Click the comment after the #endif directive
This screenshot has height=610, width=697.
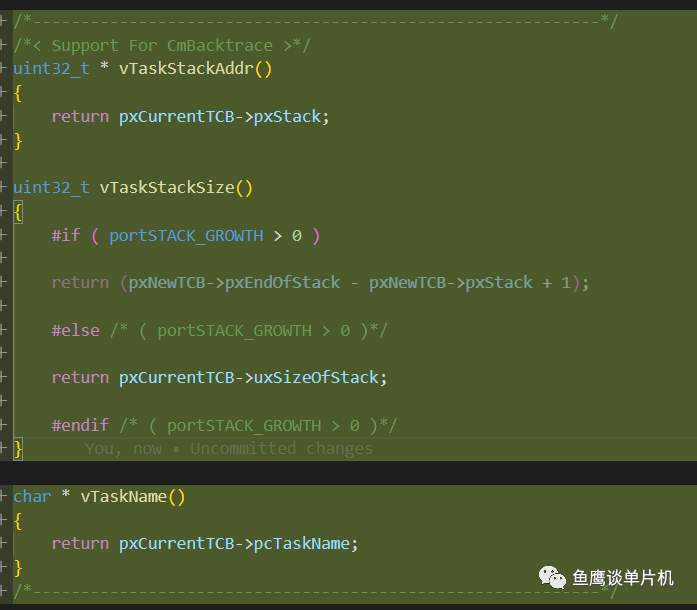point(259,425)
